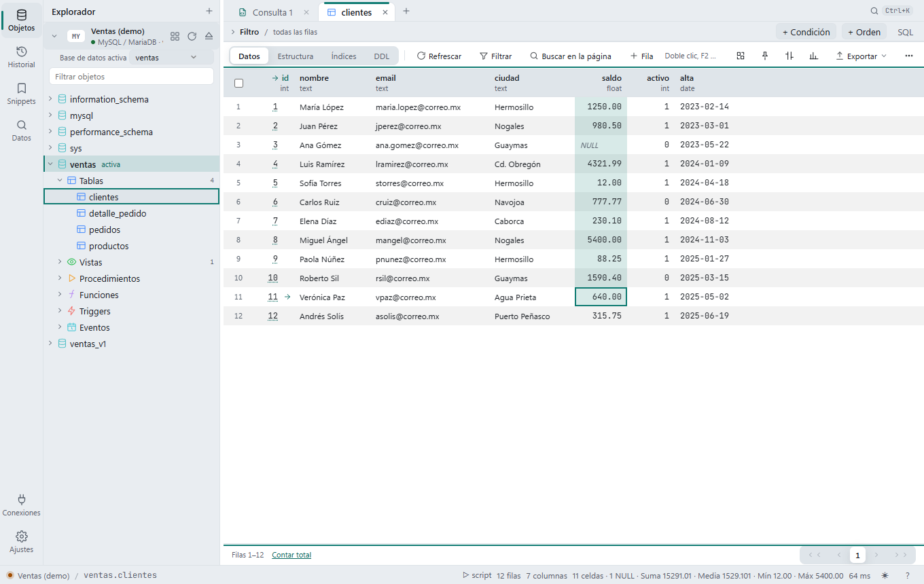
Task: Expand the information_schema database
Action: [x=50, y=99]
